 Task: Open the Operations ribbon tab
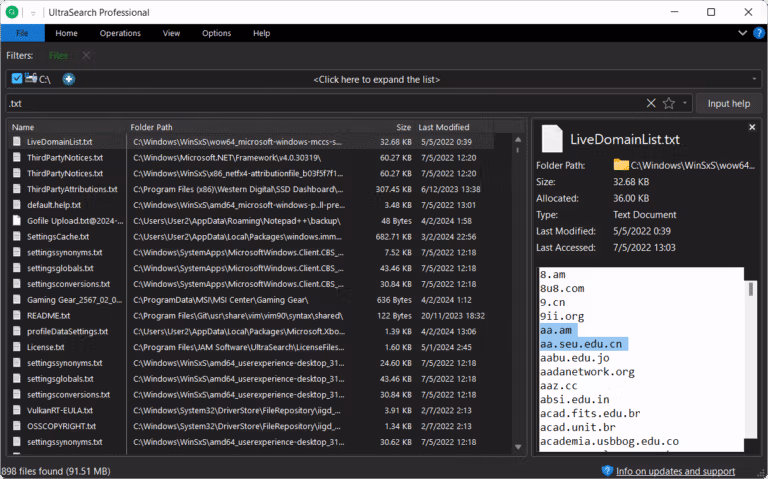[x=120, y=33]
